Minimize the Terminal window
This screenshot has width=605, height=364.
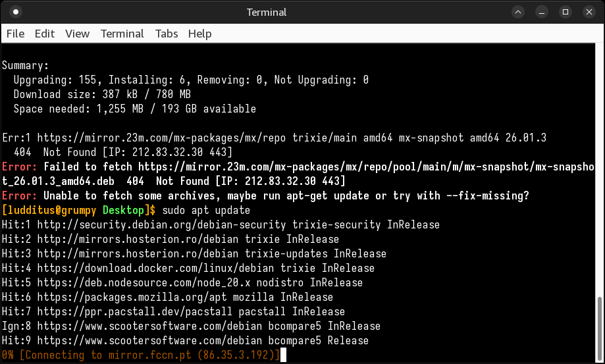[x=542, y=12]
